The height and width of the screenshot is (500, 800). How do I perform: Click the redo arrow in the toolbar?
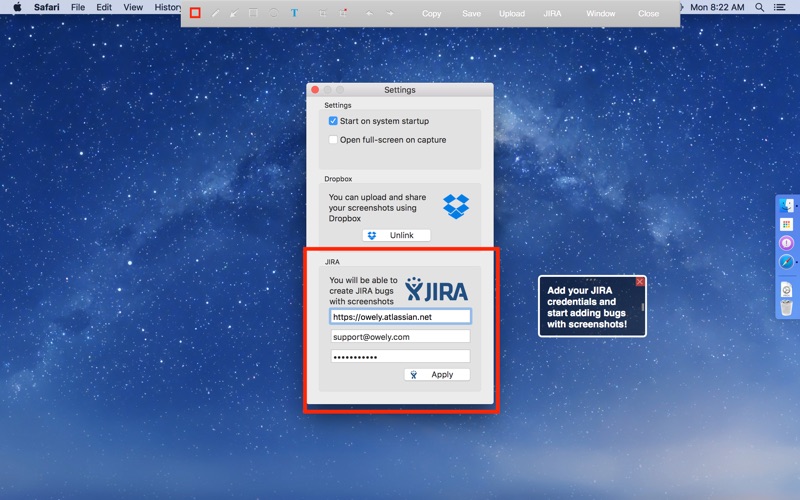point(390,13)
